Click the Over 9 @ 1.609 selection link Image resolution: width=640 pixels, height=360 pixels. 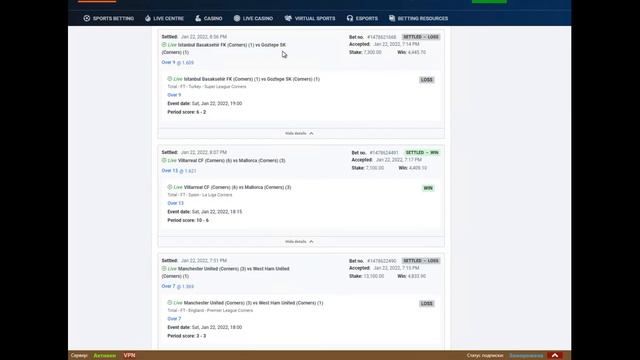coord(178,62)
